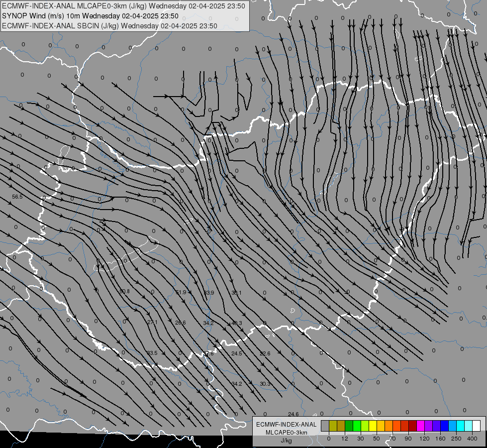Click the 'MLCAPE0-3km (J/kg)' header line
487x448 pixels.
123,6
